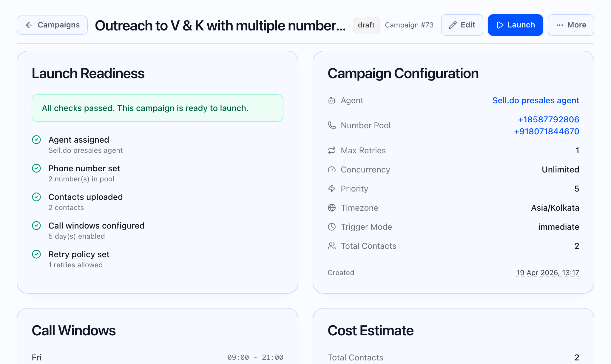Click the created date 19 Apr 2026, 13:17
Image resolution: width=611 pixels, height=364 pixels.
pos(548,273)
